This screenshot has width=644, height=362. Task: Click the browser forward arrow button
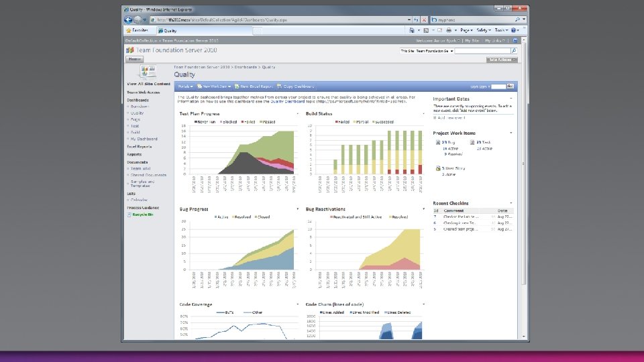(138, 19)
